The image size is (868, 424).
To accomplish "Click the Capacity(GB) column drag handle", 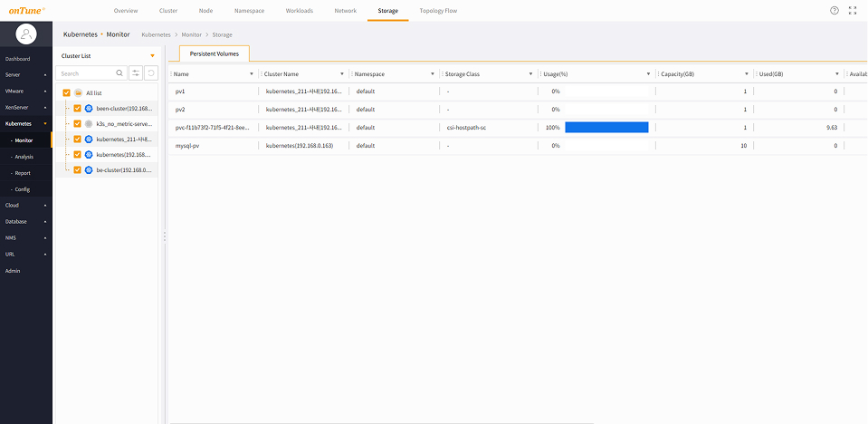I will (x=658, y=73).
